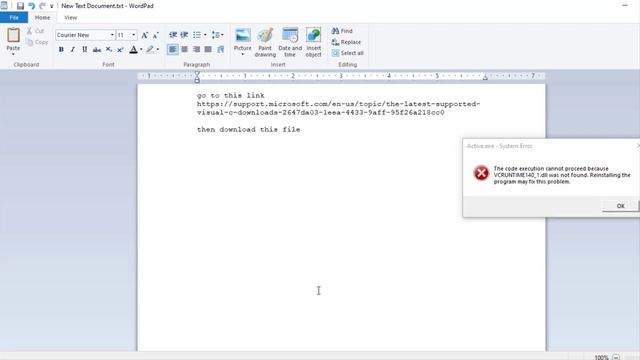Toggle Italic formatting
This screenshot has width=640, height=360.
point(73,49)
